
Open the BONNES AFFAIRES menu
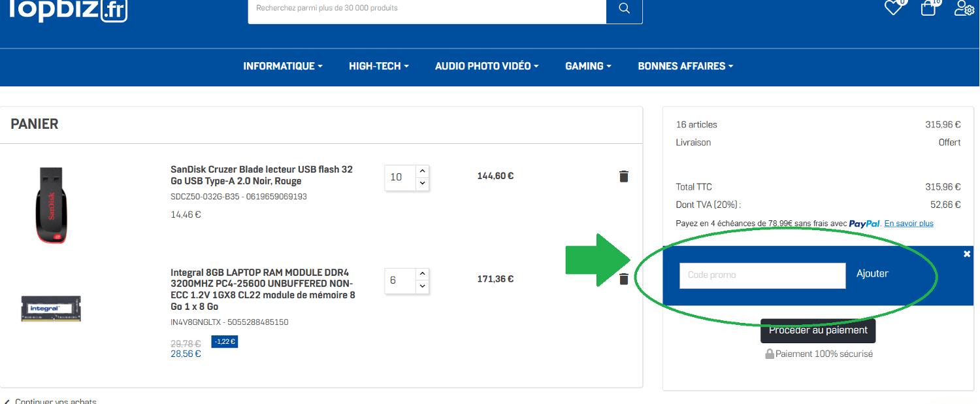[685, 66]
